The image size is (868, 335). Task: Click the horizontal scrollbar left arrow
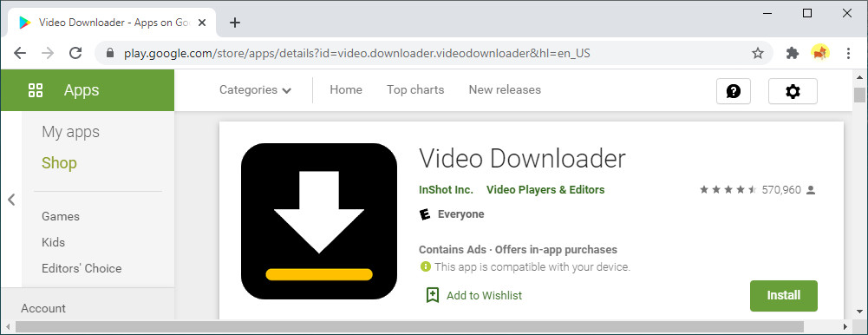(8, 326)
